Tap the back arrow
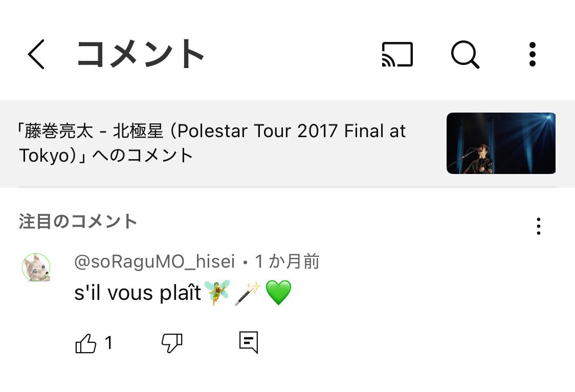Viewport: 575px width, 392px height. pyautogui.click(x=36, y=55)
